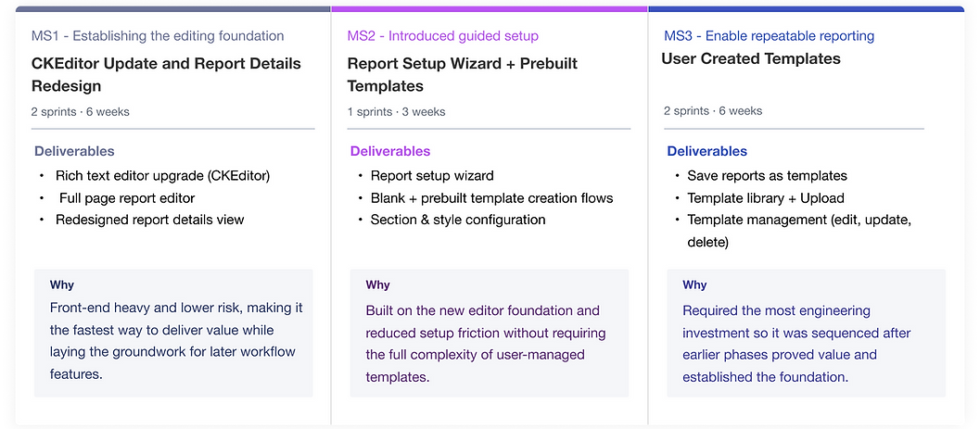The height and width of the screenshot is (429, 980).
Task: Click the Why box about front-end heavy work
Action: [x=173, y=333]
